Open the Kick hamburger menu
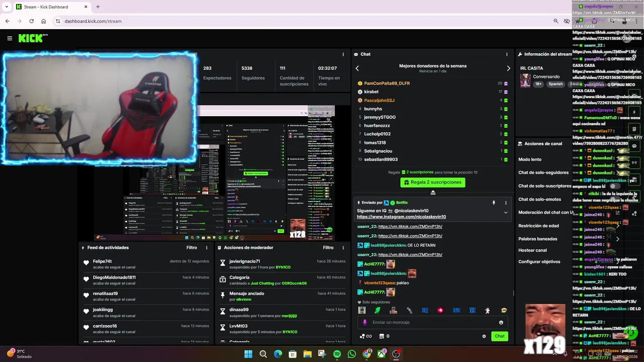Image resolution: width=644 pixels, height=362 pixels. tap(10, 38)
